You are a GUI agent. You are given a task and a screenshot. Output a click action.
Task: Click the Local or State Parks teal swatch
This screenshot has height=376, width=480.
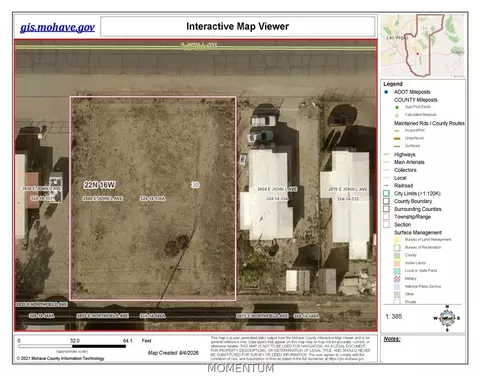397,271
